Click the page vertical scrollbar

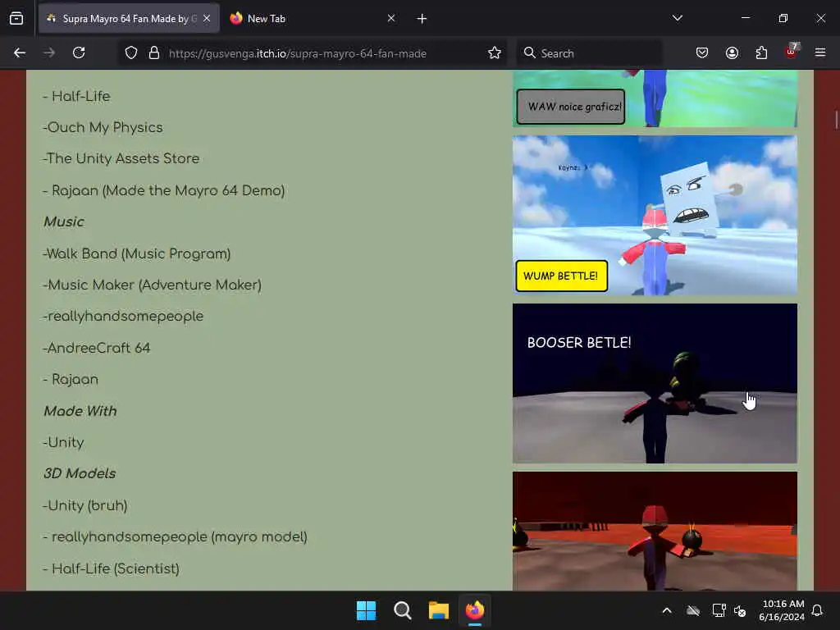click(836, 120)
